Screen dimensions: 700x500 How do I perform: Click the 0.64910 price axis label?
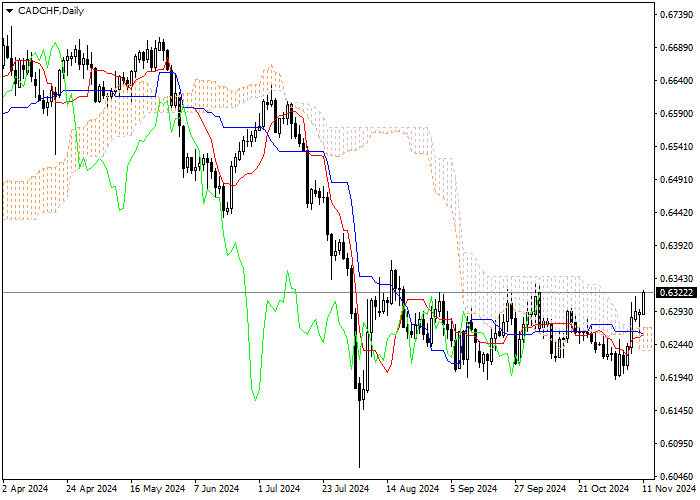(x=676, y=179)
